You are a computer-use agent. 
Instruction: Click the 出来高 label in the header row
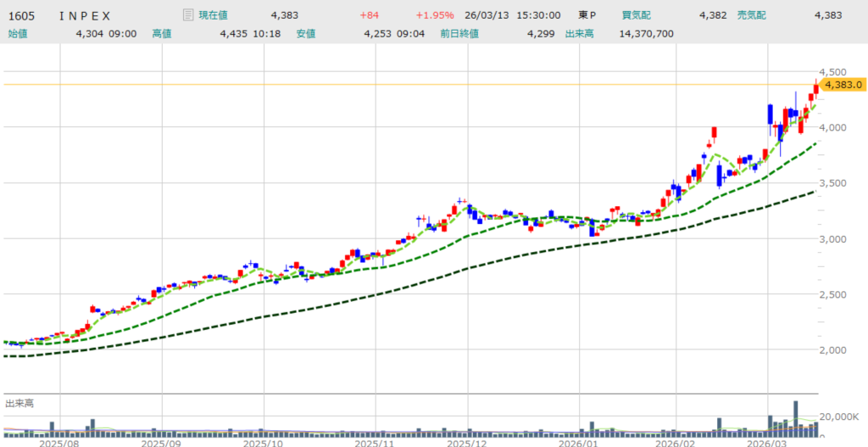(x=581, y=34)
